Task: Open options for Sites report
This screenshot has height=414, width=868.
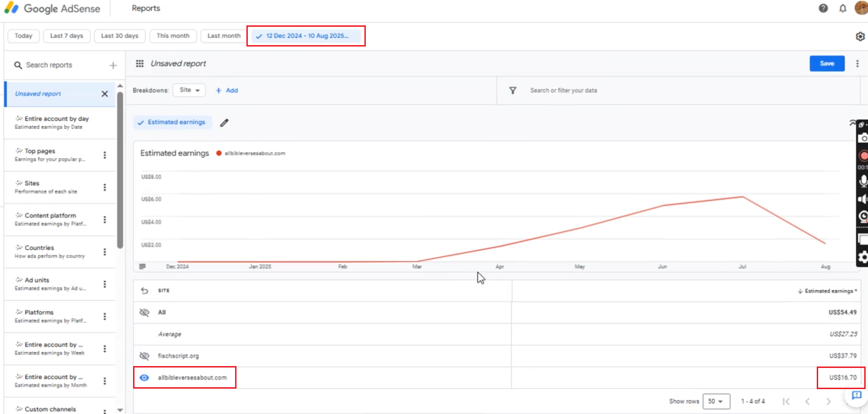Action: point(104,187)
